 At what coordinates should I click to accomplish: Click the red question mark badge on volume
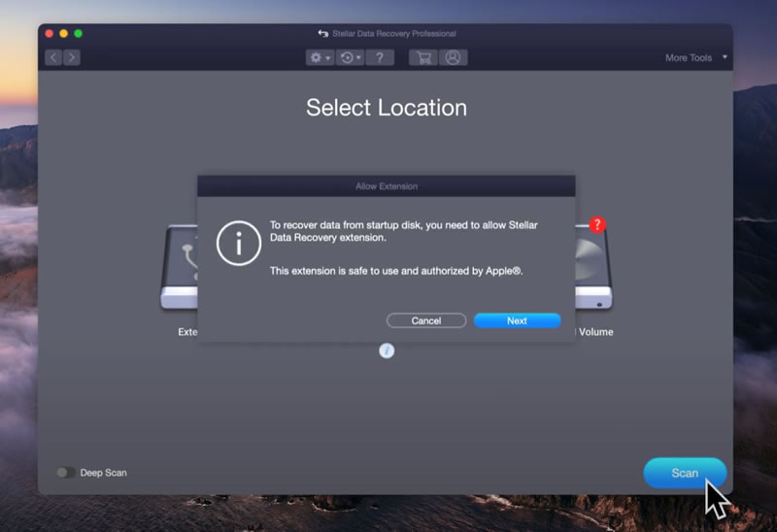click(597, 225)
